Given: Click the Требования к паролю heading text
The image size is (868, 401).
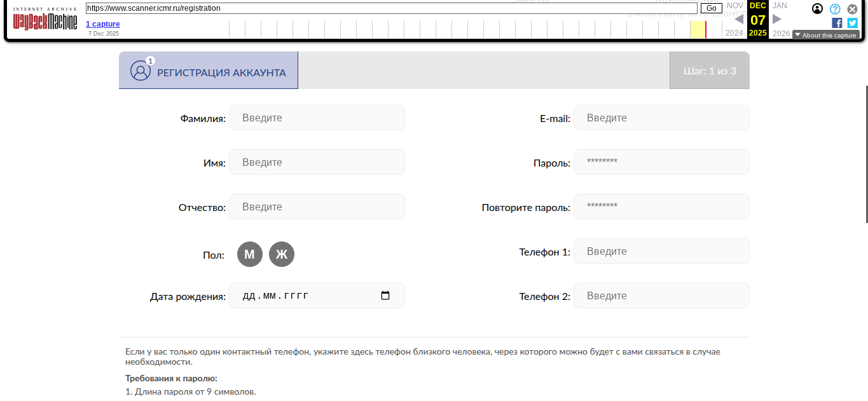Looking at the screenshot, I should (171, 378).
